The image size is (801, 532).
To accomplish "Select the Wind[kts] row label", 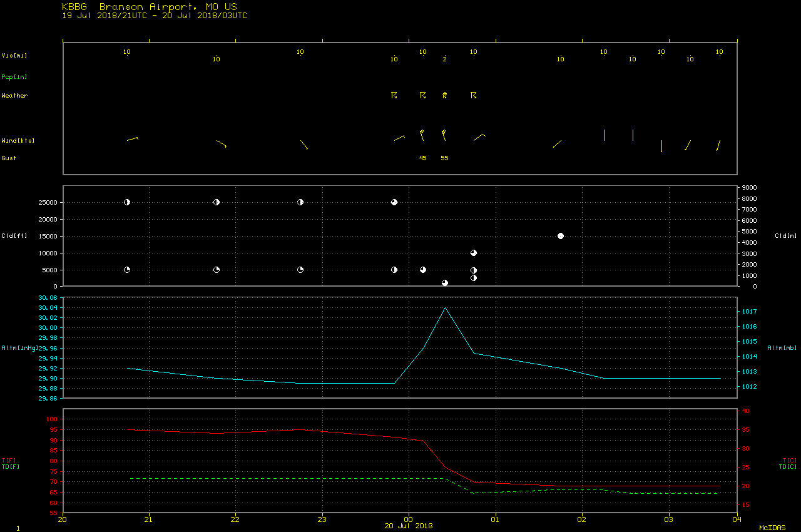I will coord(18,141).
